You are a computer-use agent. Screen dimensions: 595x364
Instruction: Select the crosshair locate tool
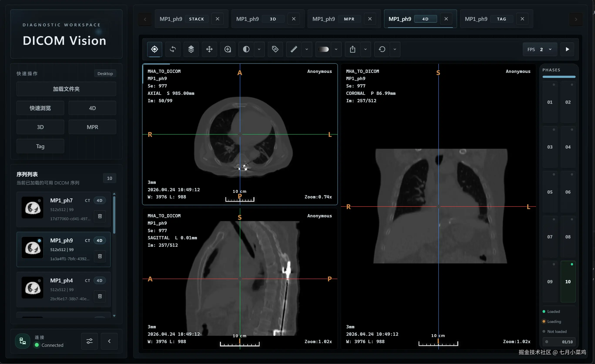(154, 49)
